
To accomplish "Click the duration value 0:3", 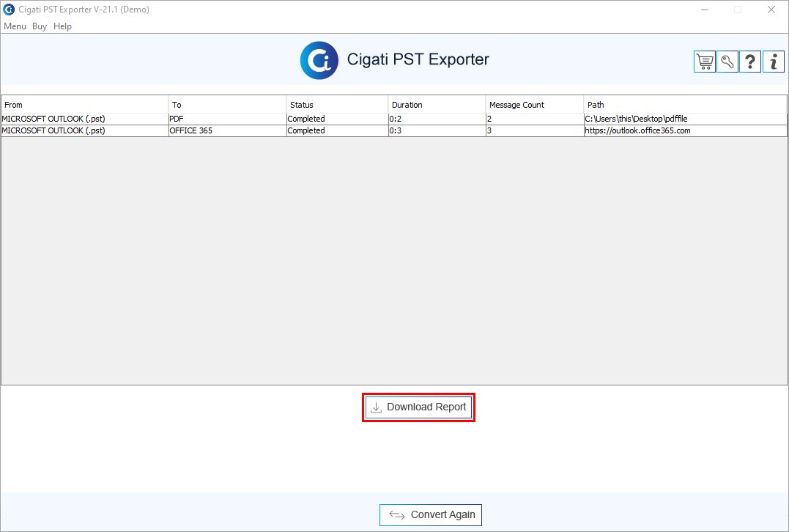I will (x=437, y=130).
